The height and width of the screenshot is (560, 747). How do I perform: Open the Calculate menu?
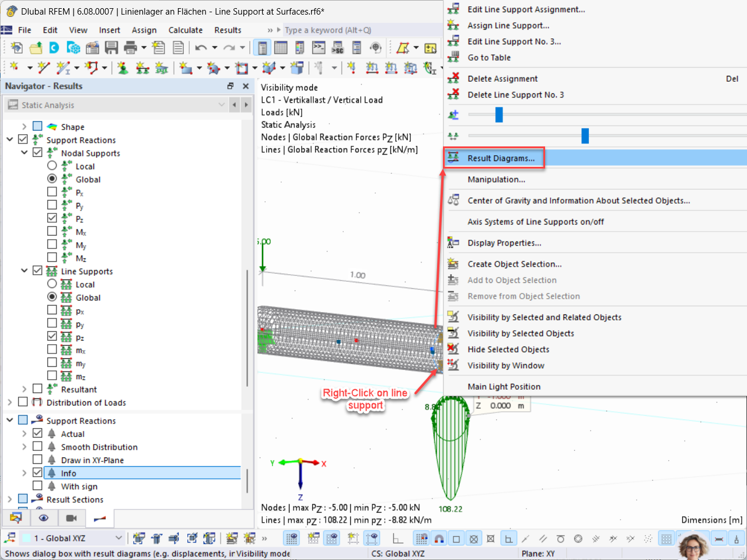(x=186, y=30)
